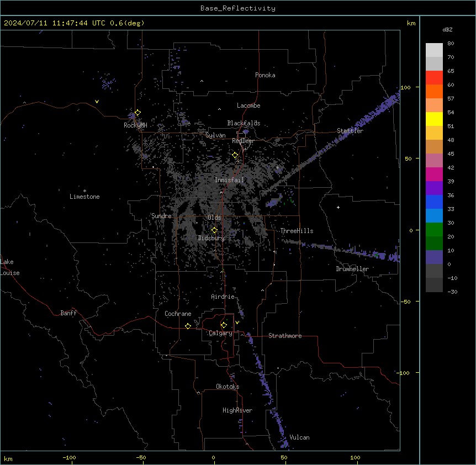Click the Airdrie map label
Screen dimensions: 476x465
pos(223,297)
